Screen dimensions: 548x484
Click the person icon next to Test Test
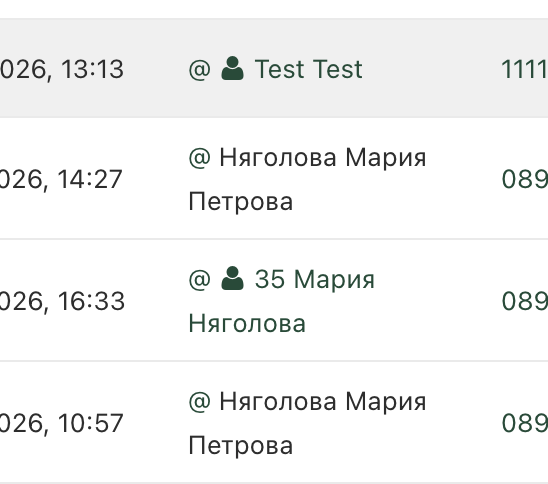[x=232, y=68]
